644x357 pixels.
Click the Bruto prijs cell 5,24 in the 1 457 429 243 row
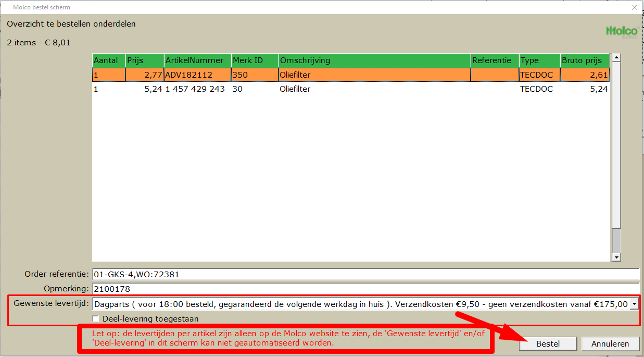(x=585, y=89)
